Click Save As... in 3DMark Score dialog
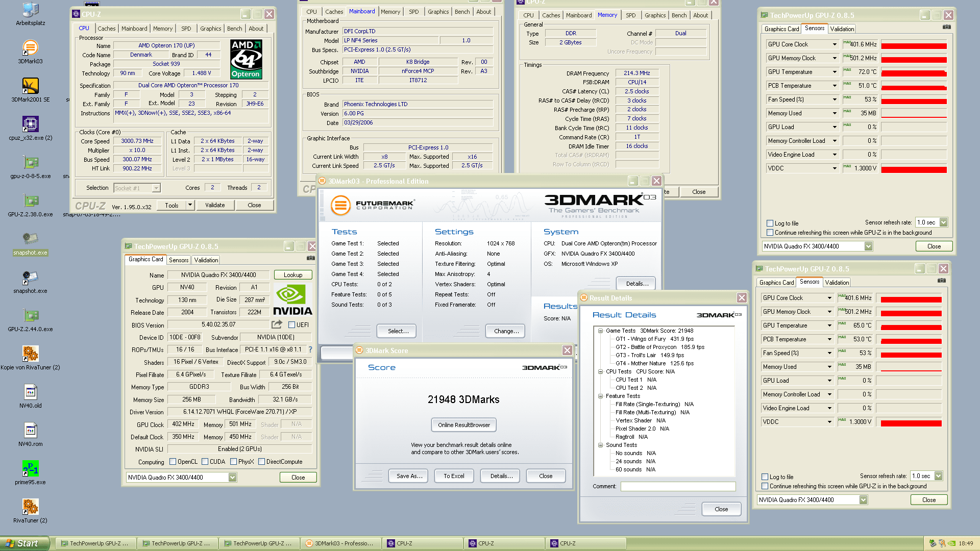 [409, 476]
